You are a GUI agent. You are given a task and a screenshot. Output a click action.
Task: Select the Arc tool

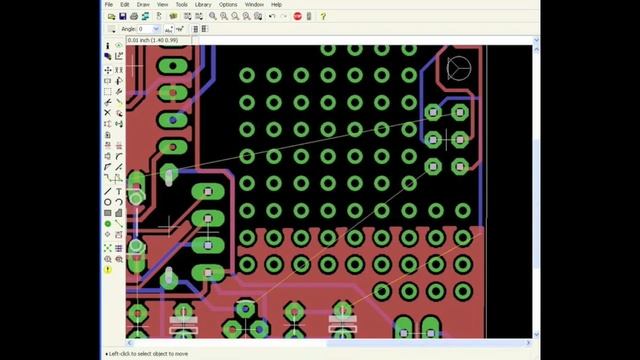point(119,202)
